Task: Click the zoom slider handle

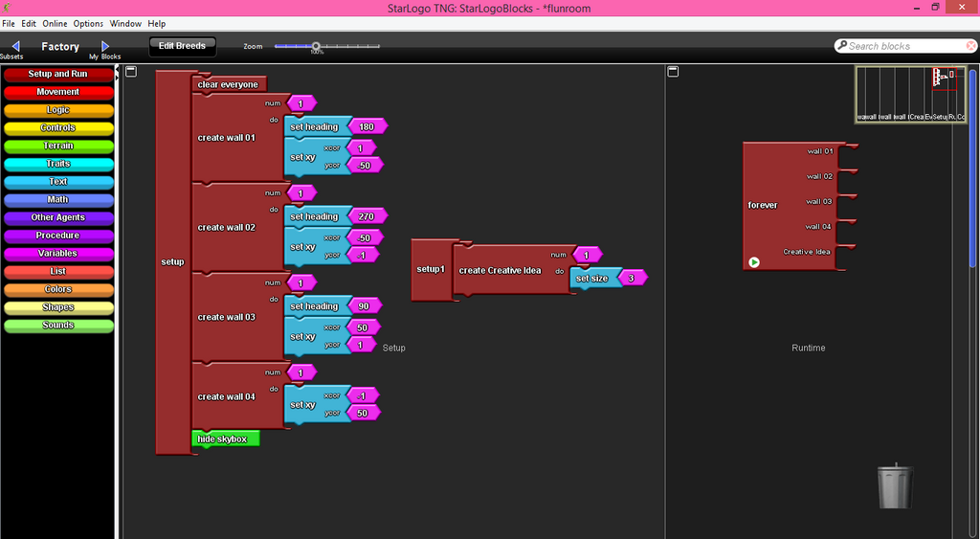Action: [x=316, y=46]
